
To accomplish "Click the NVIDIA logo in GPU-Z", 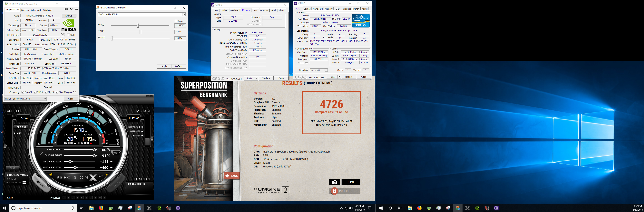I will (x=69, y=25).
